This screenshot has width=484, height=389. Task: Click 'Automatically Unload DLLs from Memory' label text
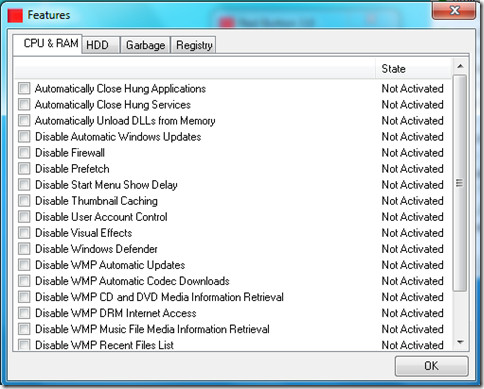click(x=125, y=121)
